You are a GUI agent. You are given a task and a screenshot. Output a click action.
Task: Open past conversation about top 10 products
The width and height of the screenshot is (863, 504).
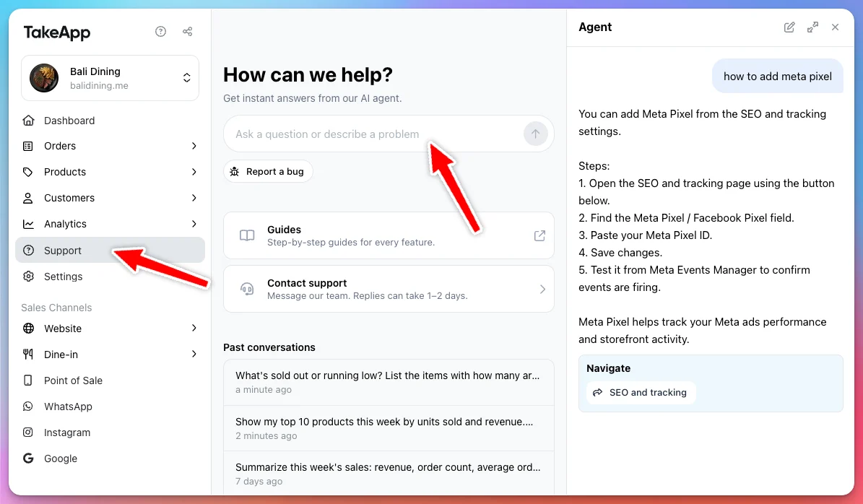pyautogui.click(x=389, y=428)
